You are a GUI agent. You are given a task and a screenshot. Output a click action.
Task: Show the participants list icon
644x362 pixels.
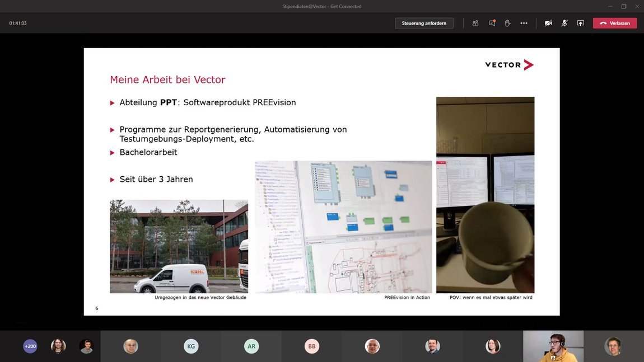pos(475,23)
